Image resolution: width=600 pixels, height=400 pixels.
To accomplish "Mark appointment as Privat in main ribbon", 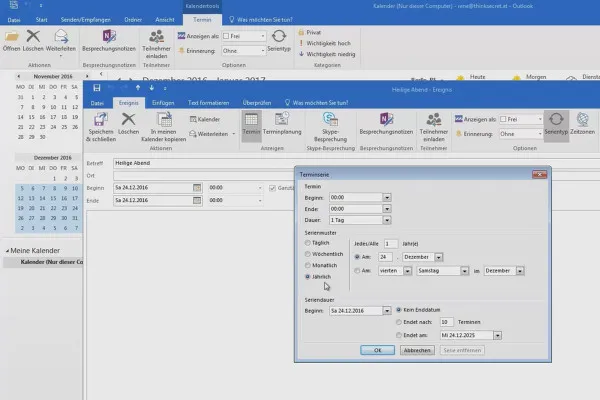I will pyautogui.click(x=310, y=33).
